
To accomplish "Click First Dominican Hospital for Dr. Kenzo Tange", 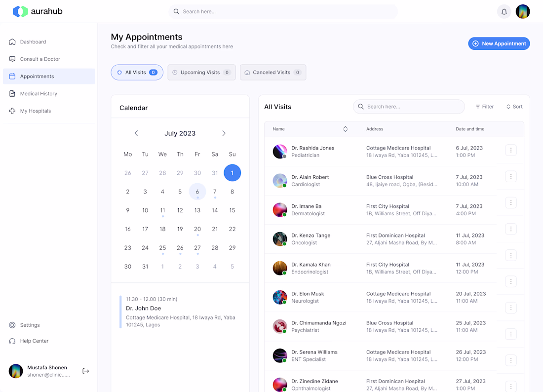I will click(395, 235).
